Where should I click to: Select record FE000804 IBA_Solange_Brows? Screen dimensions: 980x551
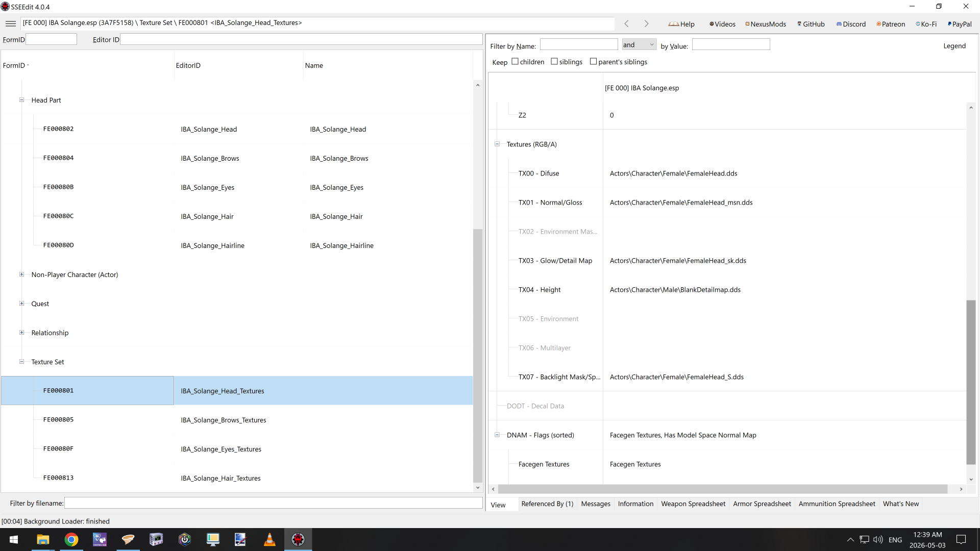click(237, 158)
